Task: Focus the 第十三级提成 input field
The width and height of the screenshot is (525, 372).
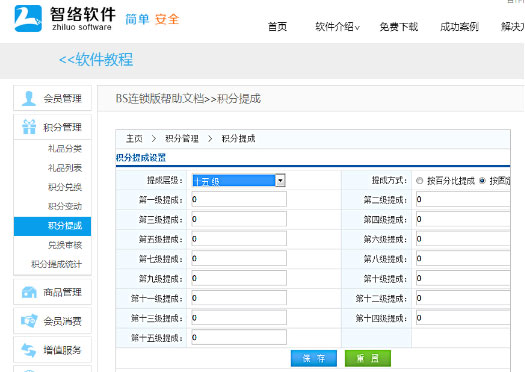Action: click(239, 318)
